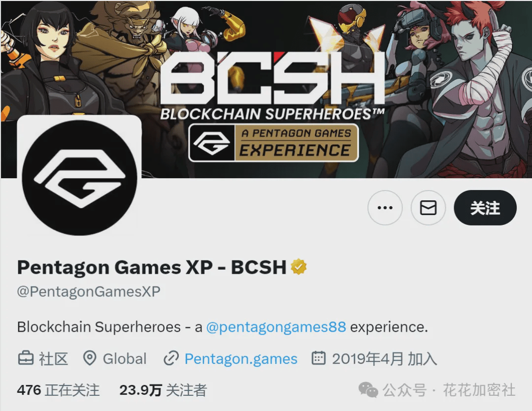Click the 社区 category label
The image size is (532, 411).
pos(54,359)
